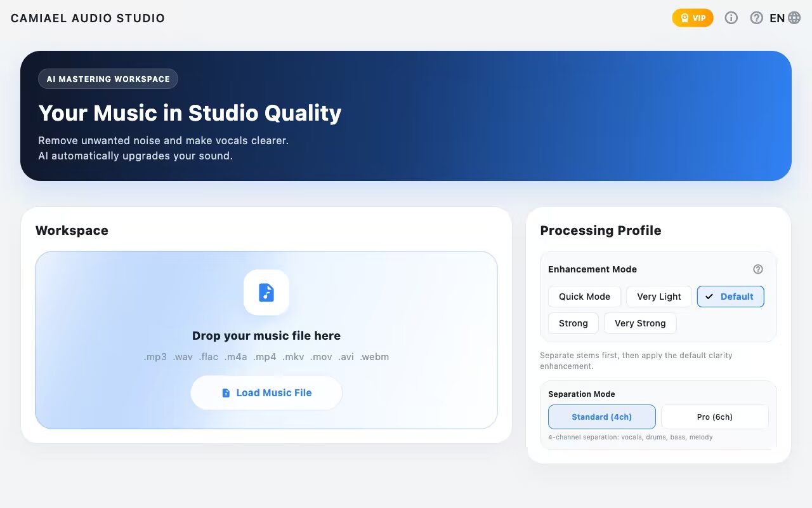This screenshot has height=508, width=812.
Task: Click the Camiael Audio Studio title
Action: pos(88,18)
